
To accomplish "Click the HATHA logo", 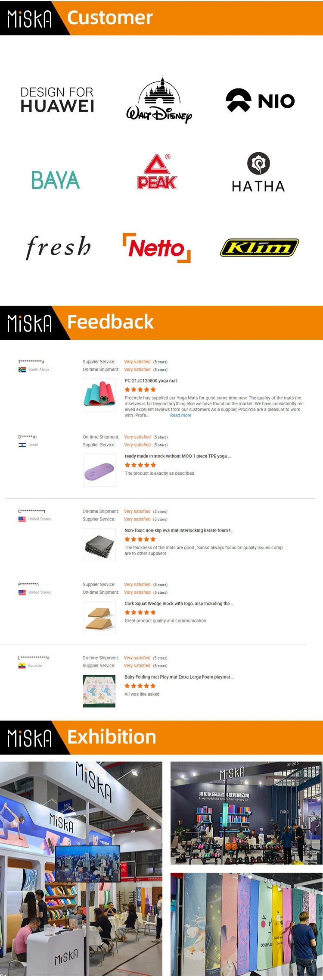I will (x=258, y=173).
